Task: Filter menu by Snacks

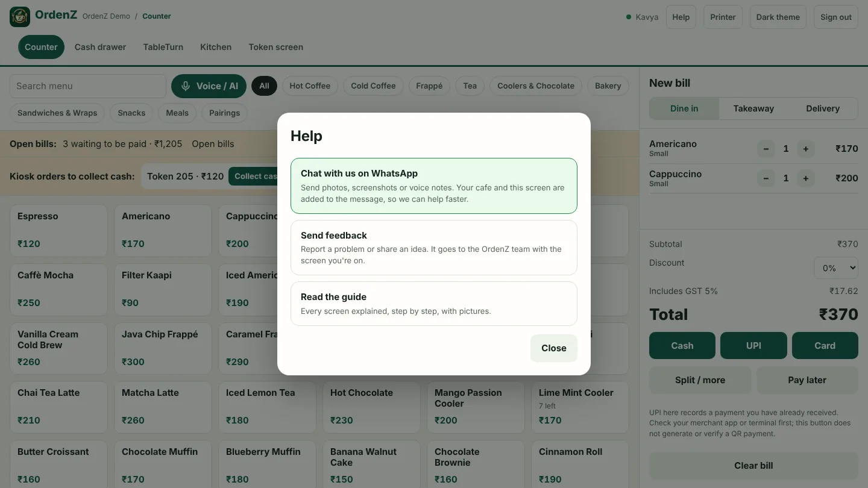Action: tap(131, 113)
